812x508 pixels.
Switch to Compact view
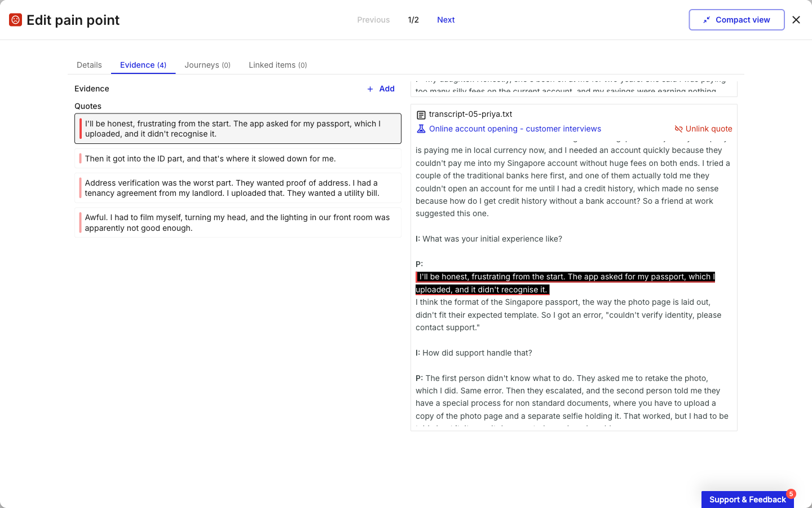[736, 20]
